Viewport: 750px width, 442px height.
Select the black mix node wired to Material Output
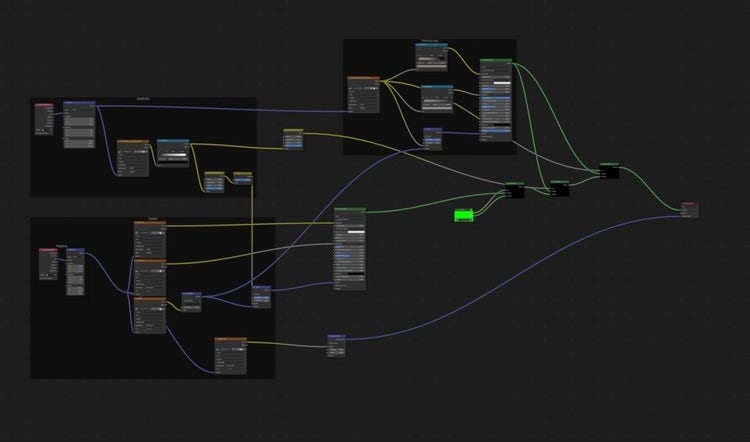(609, 170)
